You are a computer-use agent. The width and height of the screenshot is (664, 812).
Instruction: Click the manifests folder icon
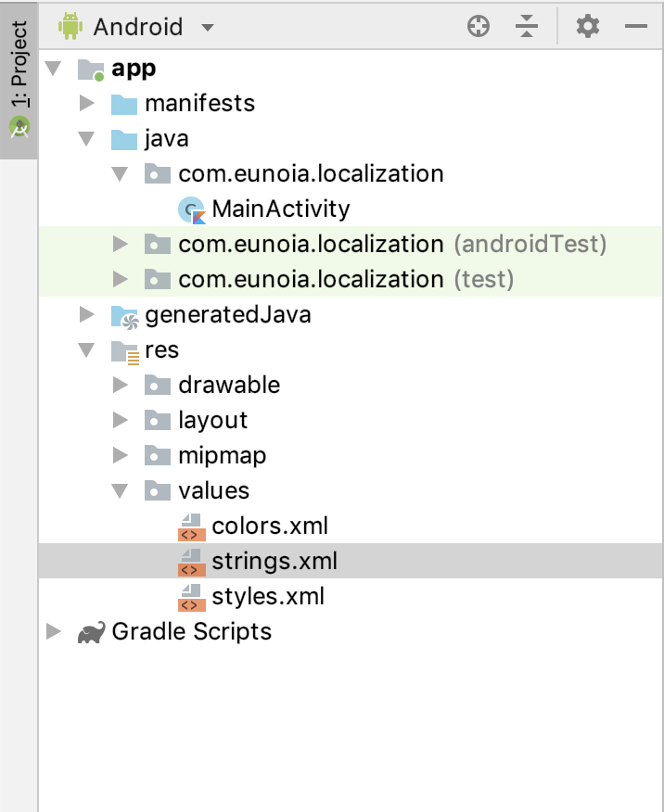[124, 104]
